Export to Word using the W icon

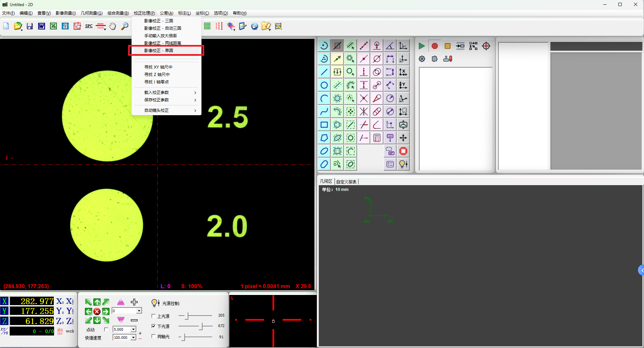[x=42, y=26]
